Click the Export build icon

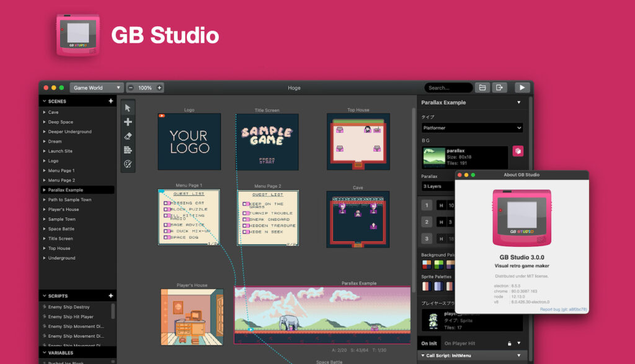pyautogui.click(x=500, y=87)
